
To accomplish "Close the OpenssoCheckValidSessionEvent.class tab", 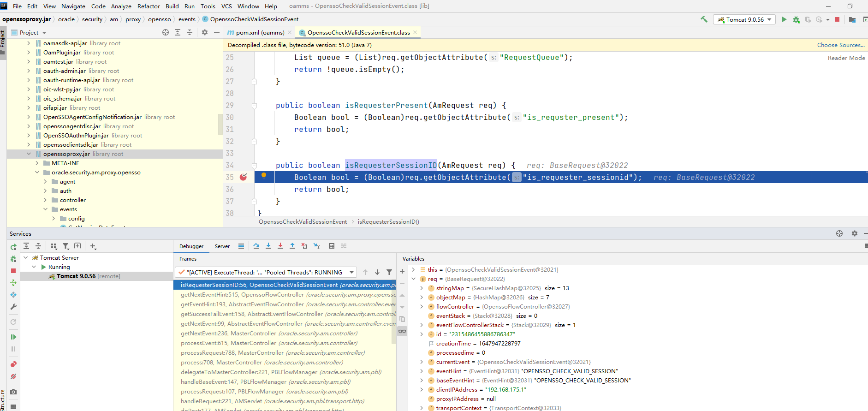I will coord(415,32).
